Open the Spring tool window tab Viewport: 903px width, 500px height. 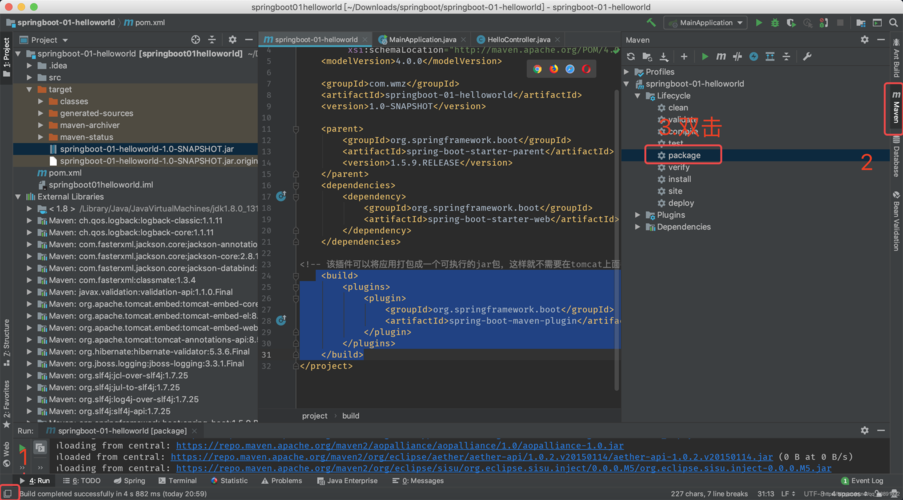point(129,480)
